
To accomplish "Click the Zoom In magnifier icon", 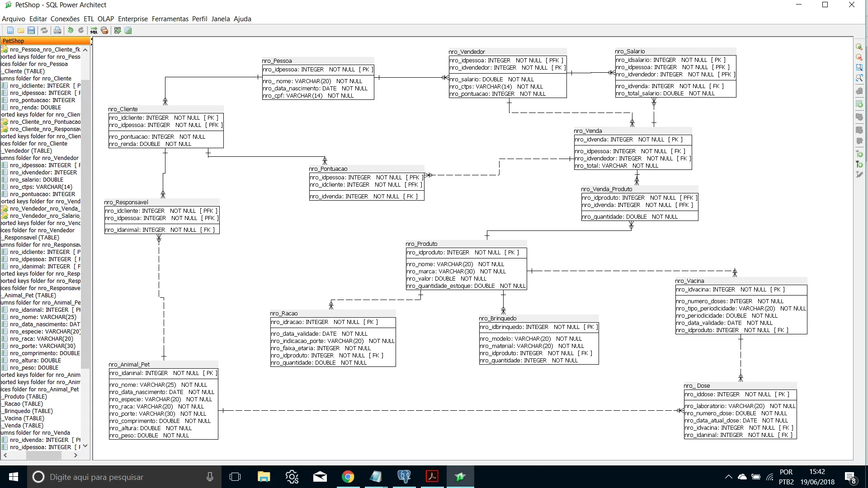I will [x=859, y=47].
